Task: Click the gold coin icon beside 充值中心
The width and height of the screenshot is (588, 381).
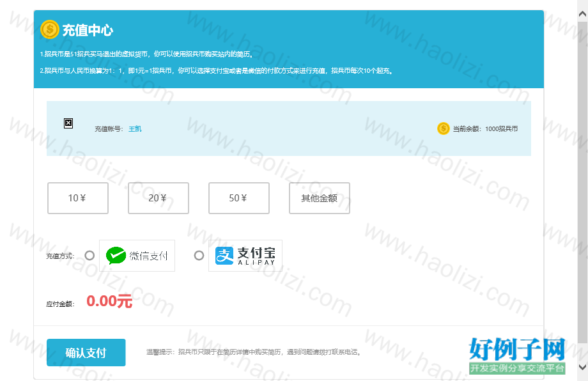Action: [49, 29]
